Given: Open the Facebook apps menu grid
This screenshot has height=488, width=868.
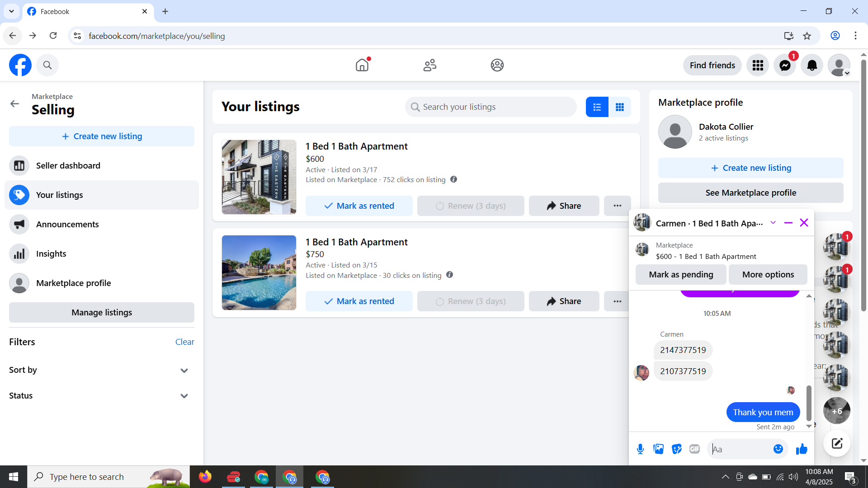Looking at the screenshot, I should coord(758,66).
